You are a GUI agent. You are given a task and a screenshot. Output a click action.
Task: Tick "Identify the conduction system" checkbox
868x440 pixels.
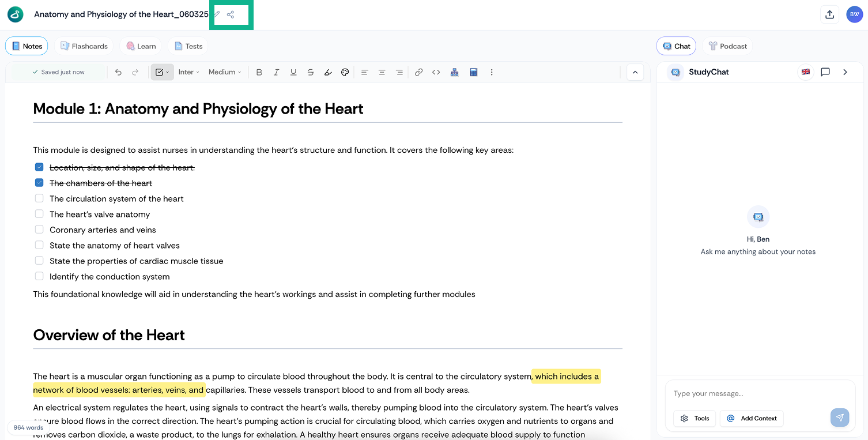39,276
